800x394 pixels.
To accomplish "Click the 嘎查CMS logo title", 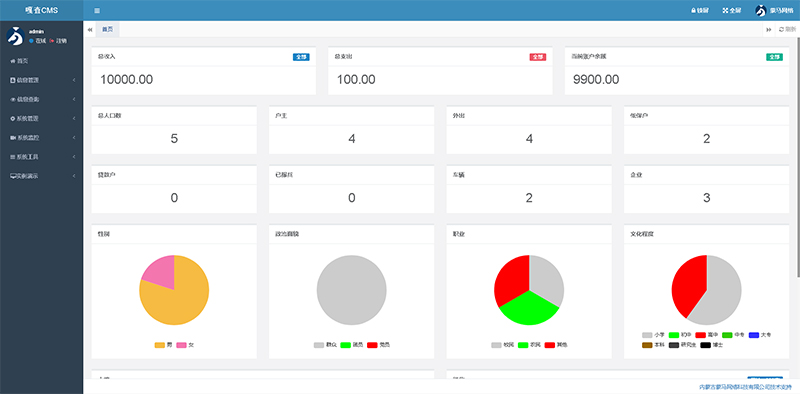I will [x=41, y=11].
